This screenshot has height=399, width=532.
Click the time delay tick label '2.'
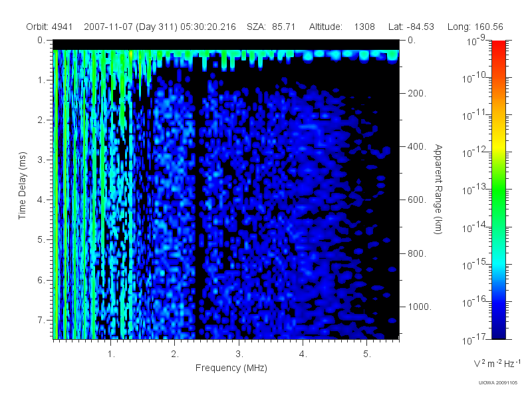pos(41,120)
